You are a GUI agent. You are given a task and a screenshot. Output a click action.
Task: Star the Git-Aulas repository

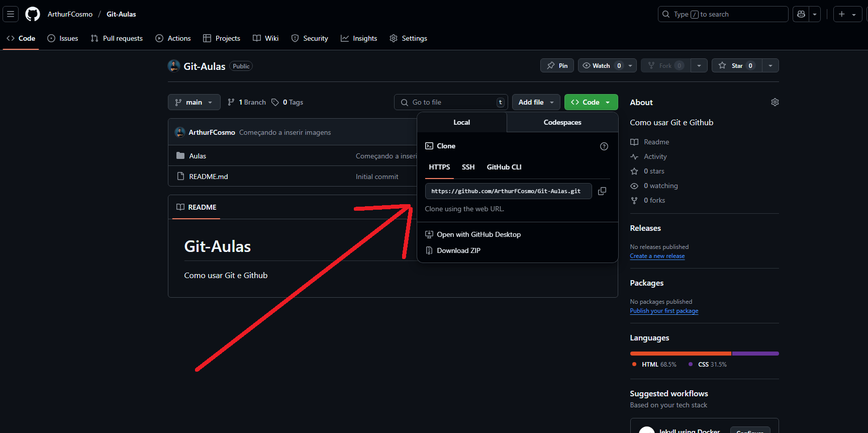[737, 65]
